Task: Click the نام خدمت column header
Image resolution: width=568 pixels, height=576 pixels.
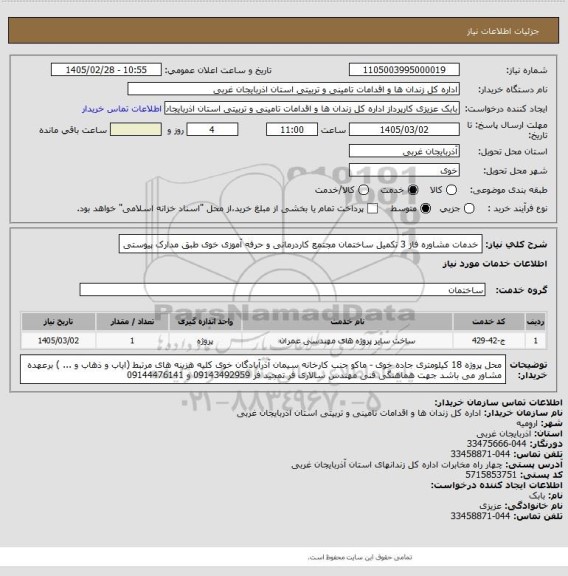Action: (x=347, y=322)
